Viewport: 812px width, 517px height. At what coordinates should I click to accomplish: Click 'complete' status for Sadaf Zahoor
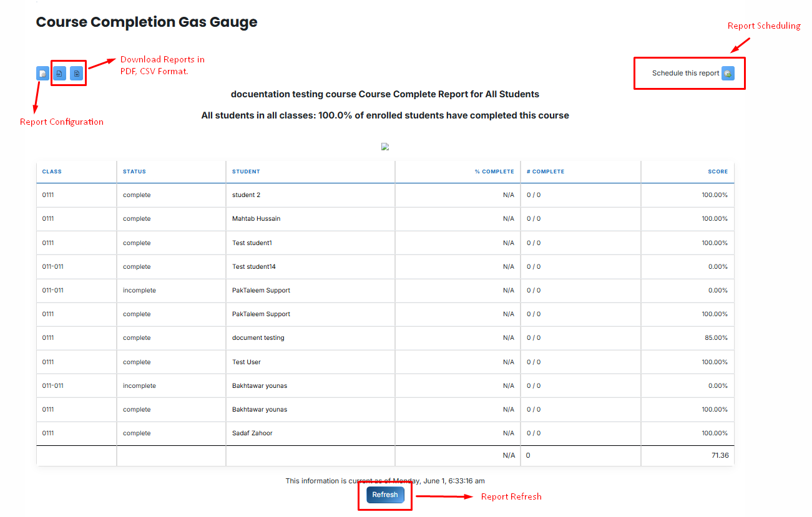coord(137,433)
